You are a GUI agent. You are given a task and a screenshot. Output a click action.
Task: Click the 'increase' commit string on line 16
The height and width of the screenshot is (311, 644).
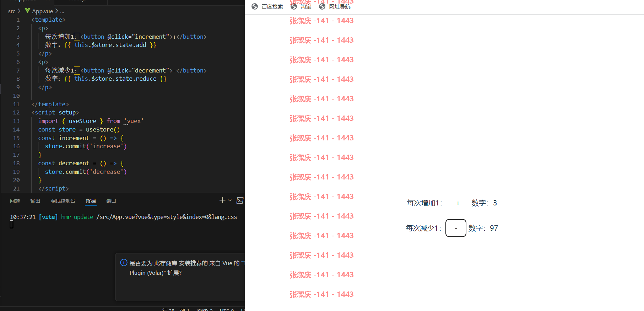point(107,146)
